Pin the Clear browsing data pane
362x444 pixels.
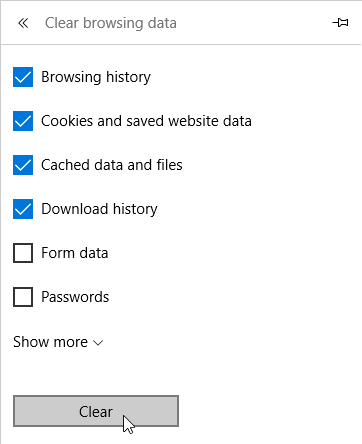(x=340, y=23)
